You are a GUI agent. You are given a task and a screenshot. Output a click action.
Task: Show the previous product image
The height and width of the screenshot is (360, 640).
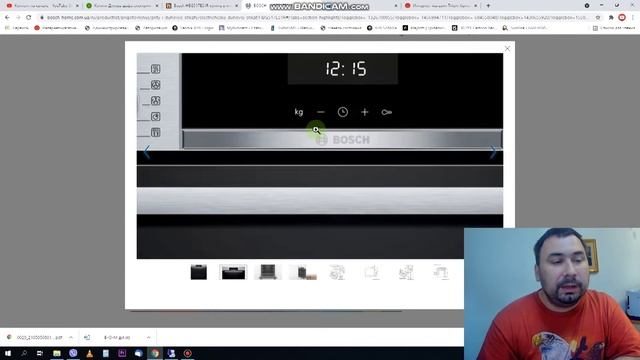coord(147,152)
